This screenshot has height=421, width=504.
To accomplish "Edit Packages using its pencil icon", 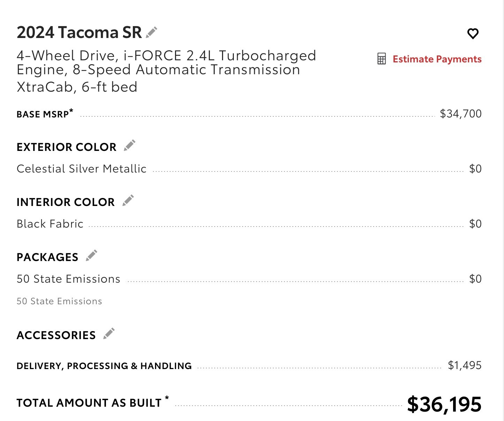I will pyautogui.click(x=92, y=256).
